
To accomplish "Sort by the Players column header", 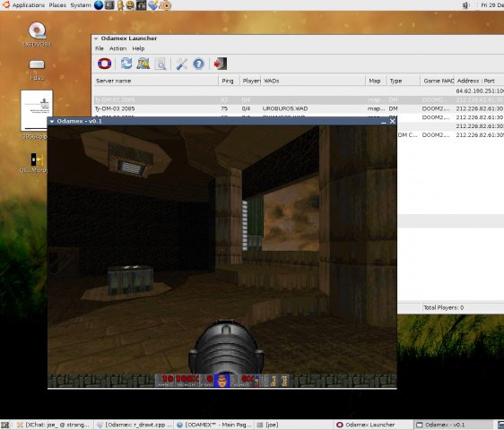I will pos(250,81).
